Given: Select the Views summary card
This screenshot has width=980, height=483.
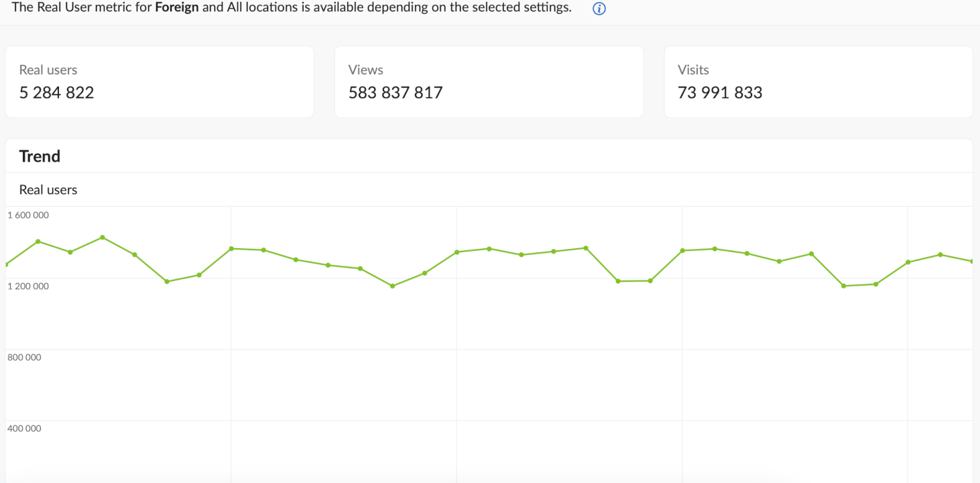Looking at the screenshot, I should click(x=489, y=82).
